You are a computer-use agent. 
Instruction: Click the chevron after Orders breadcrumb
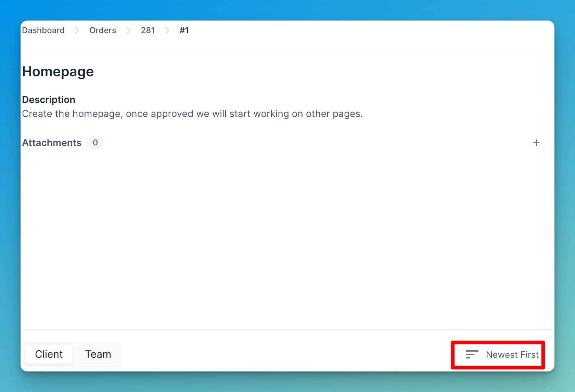click(x=129, y=30)
